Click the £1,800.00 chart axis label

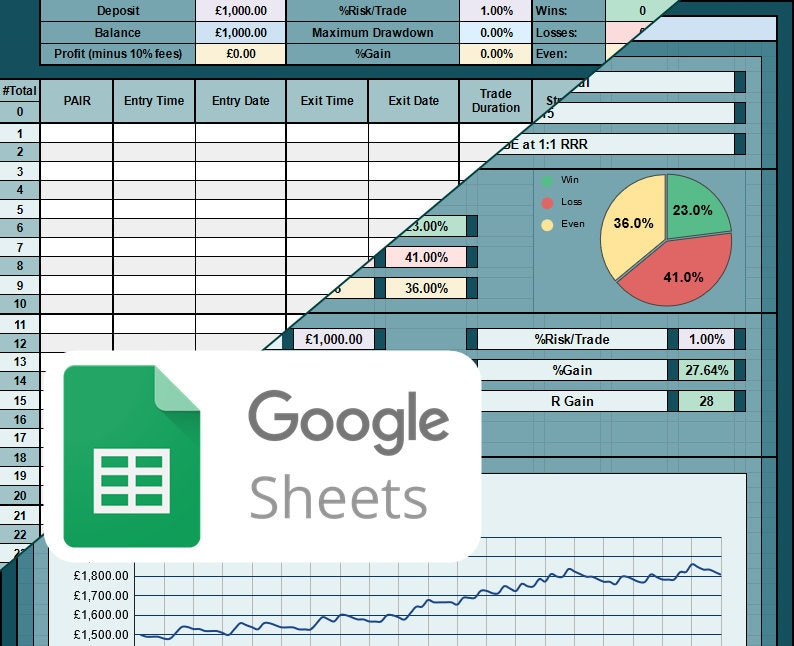coord(101,576)
